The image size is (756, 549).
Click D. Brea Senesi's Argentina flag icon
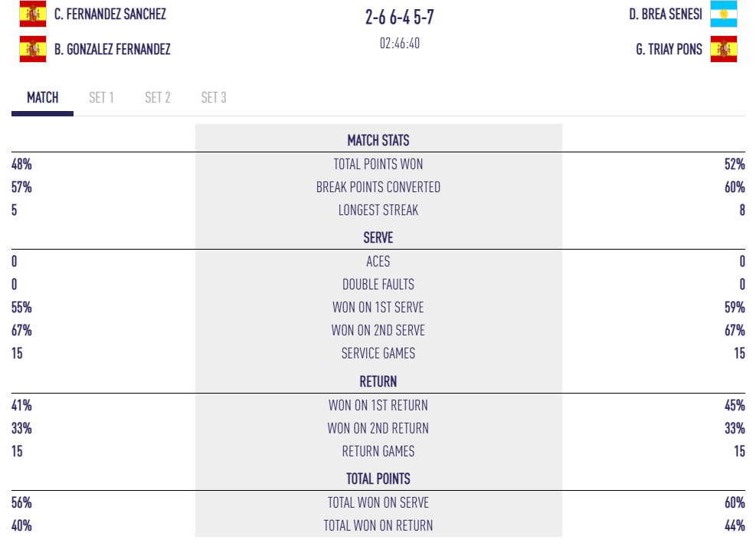click(x=723, y=14)
